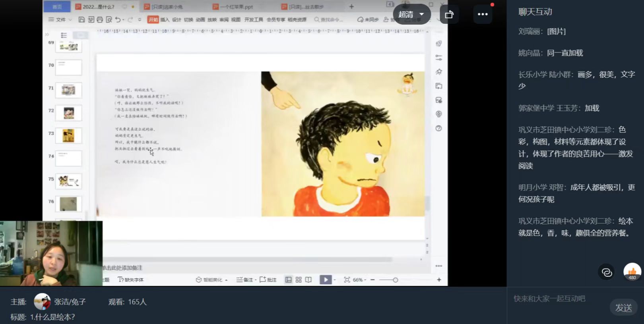
Task: Switch to reading view book icon
Action: tap(308, 280)
